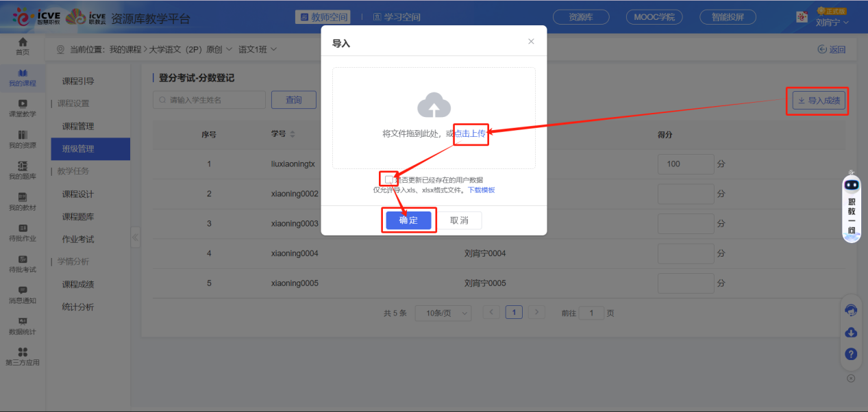Click the floating download icon

point(850,332)
